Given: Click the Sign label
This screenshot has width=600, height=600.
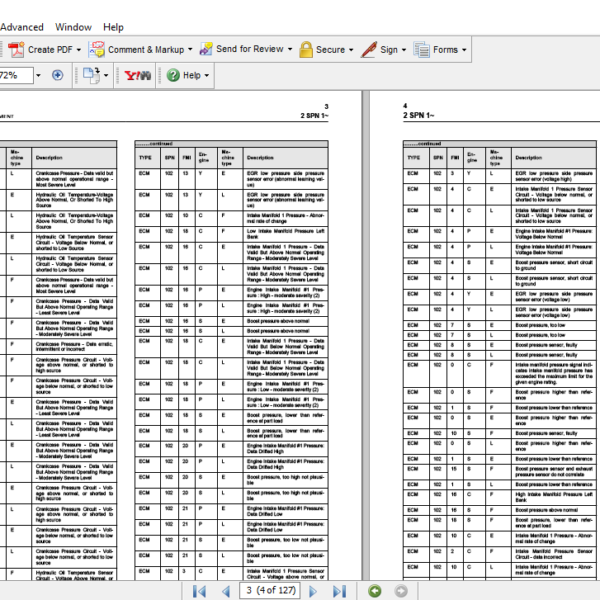Looking at the screenshot, I should [x=389, y=50].
